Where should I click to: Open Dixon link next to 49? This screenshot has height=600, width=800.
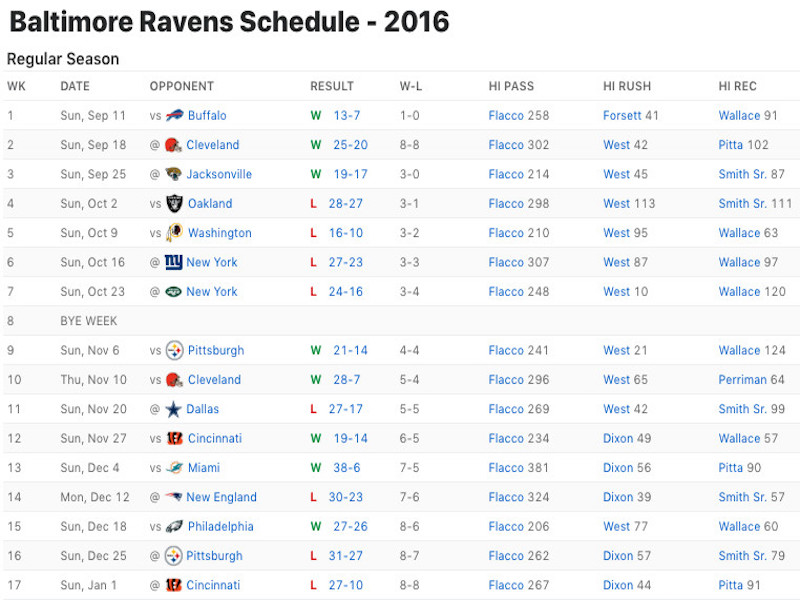point(618,438)
